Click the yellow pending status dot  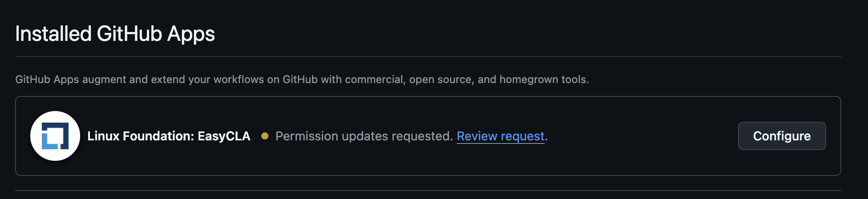265,136
